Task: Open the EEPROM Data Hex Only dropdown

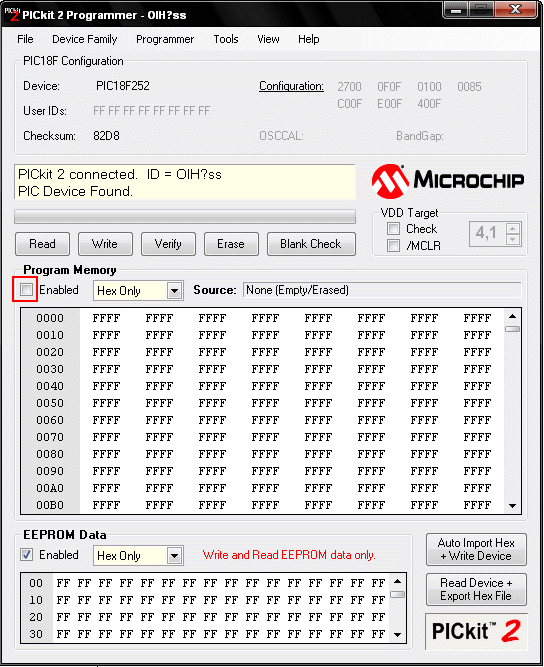Action: tap(174, 556)
